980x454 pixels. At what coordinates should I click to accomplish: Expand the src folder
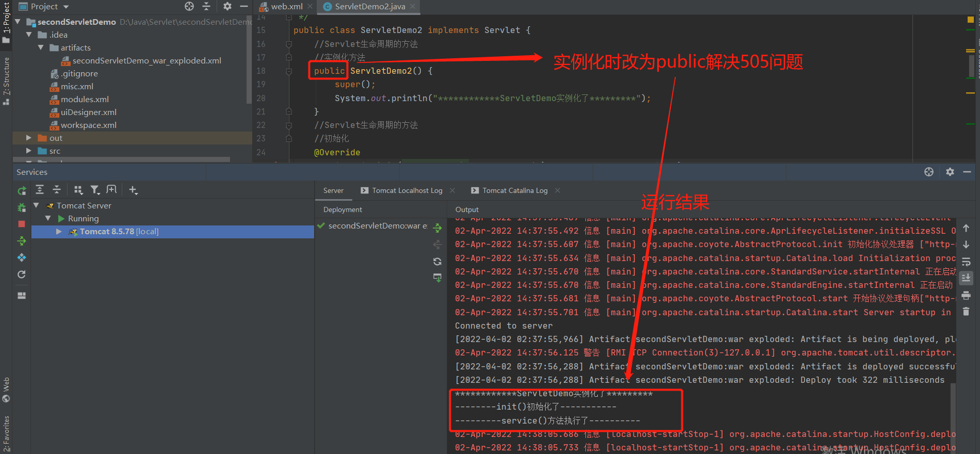29,151
